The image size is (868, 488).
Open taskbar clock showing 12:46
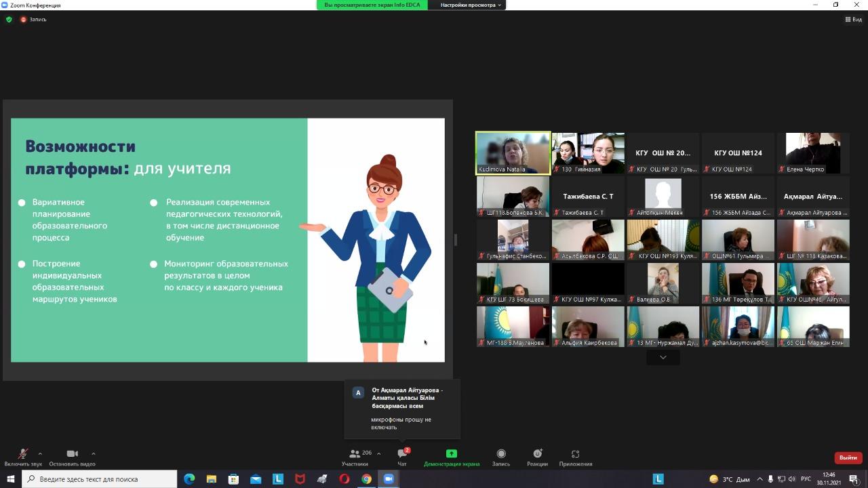coord(829,479)
